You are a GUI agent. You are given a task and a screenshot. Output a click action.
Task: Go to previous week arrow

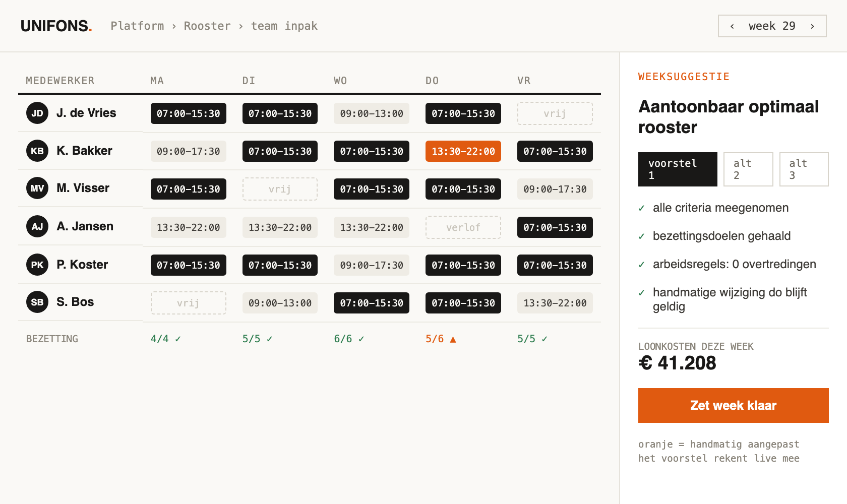[732, 26]
